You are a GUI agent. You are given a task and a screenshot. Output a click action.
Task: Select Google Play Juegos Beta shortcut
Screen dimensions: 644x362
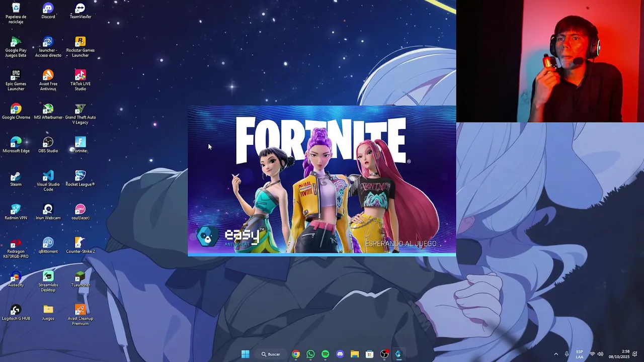[x=16, y=47]
